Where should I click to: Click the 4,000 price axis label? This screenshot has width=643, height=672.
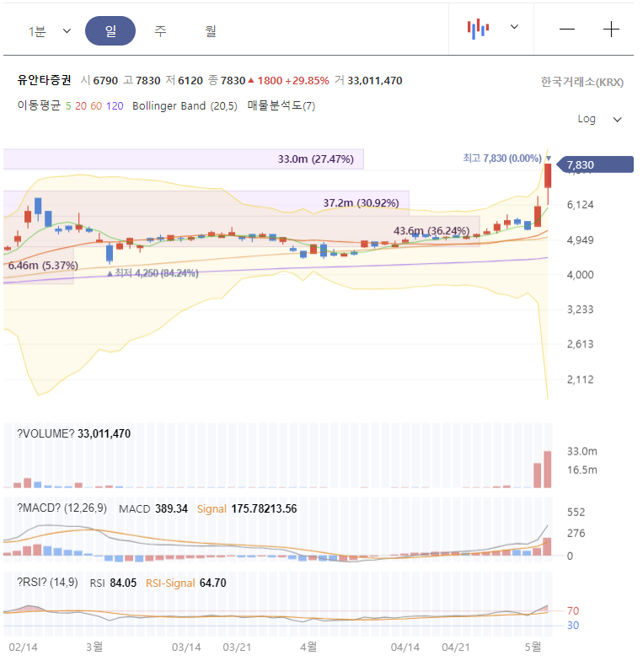580,275
